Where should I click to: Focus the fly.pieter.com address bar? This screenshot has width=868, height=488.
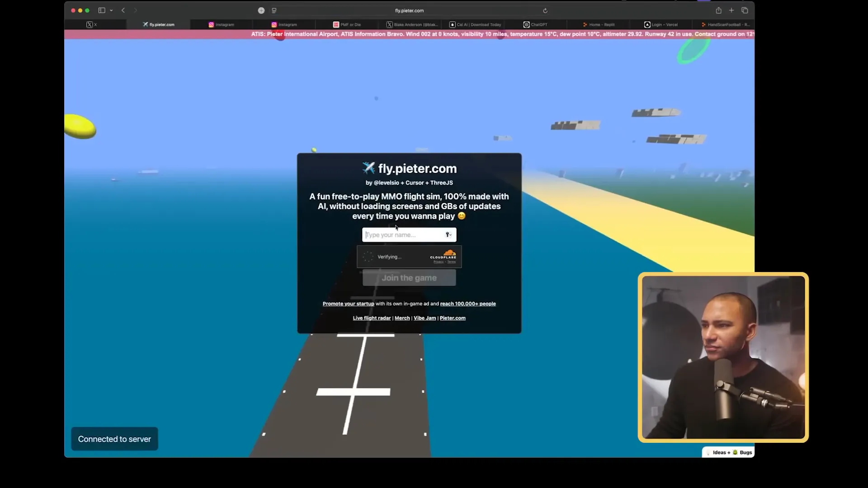coord(409,10)
